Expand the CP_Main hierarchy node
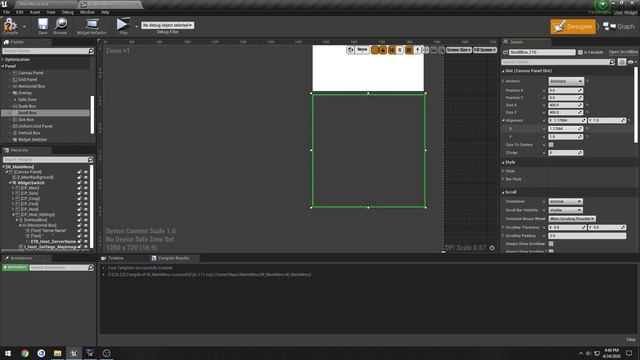The height and width of the screenshot is (360, 640). coord(13,188)
